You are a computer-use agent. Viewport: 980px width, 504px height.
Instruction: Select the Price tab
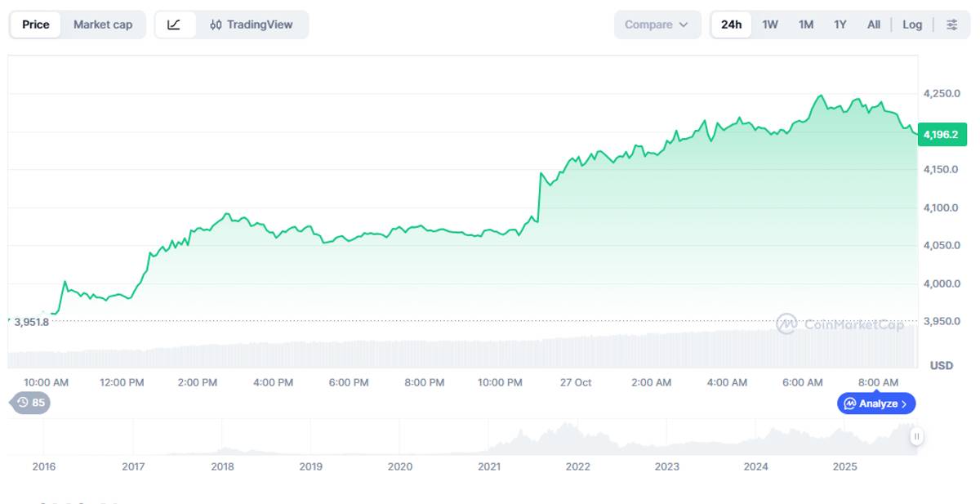36,25
